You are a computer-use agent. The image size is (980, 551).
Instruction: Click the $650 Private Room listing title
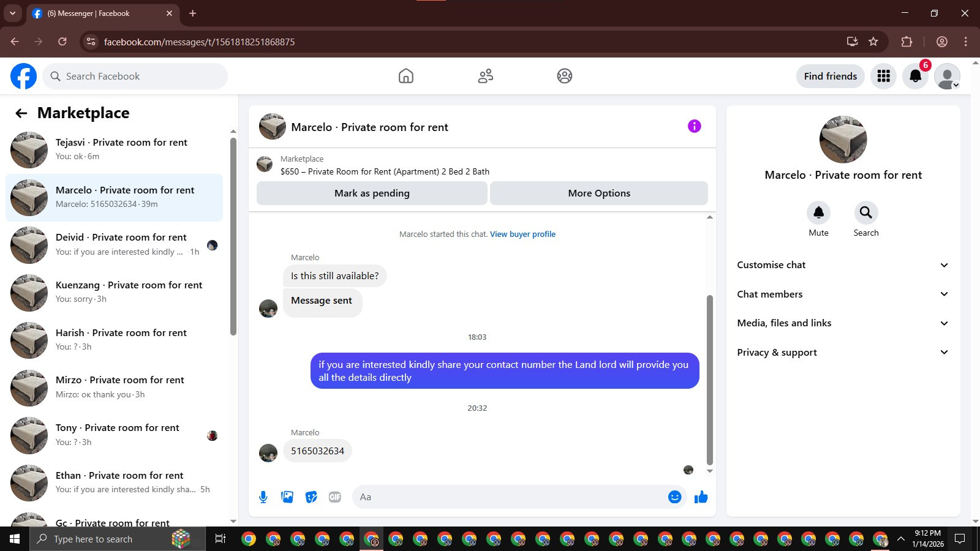tap(385, 171)
